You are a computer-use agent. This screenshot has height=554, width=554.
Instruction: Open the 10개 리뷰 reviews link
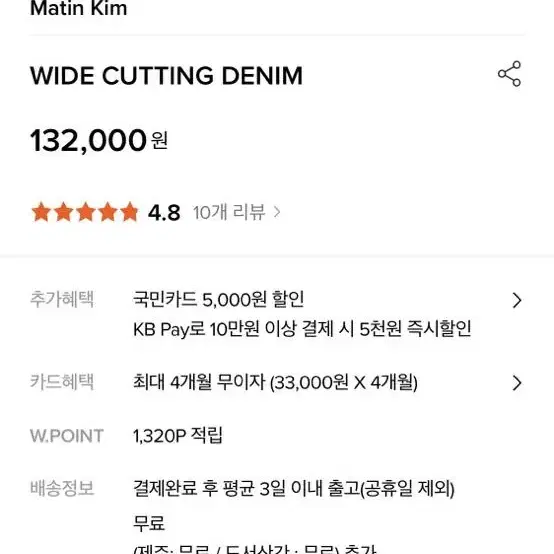tap(229, 212)
